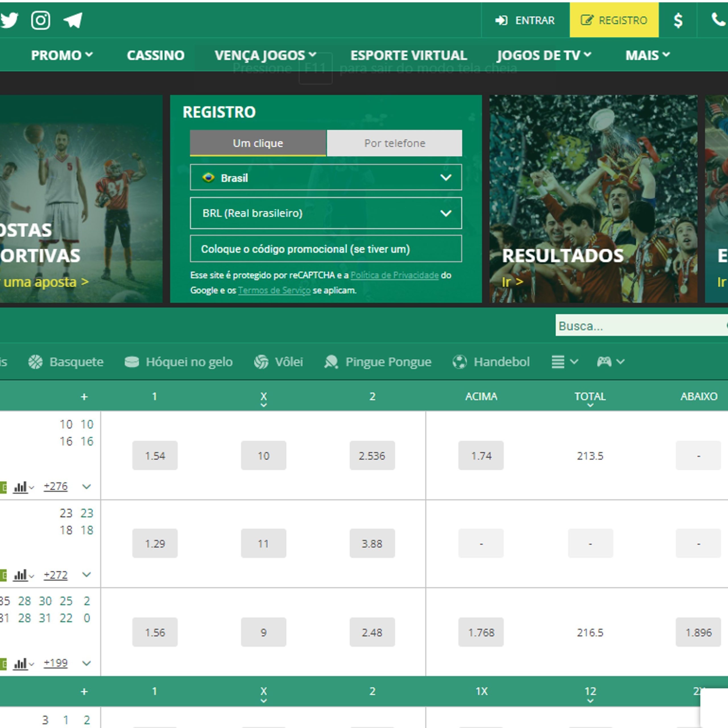
Task: Select ABAIXO odds 1.896
Action: point(698,632)
